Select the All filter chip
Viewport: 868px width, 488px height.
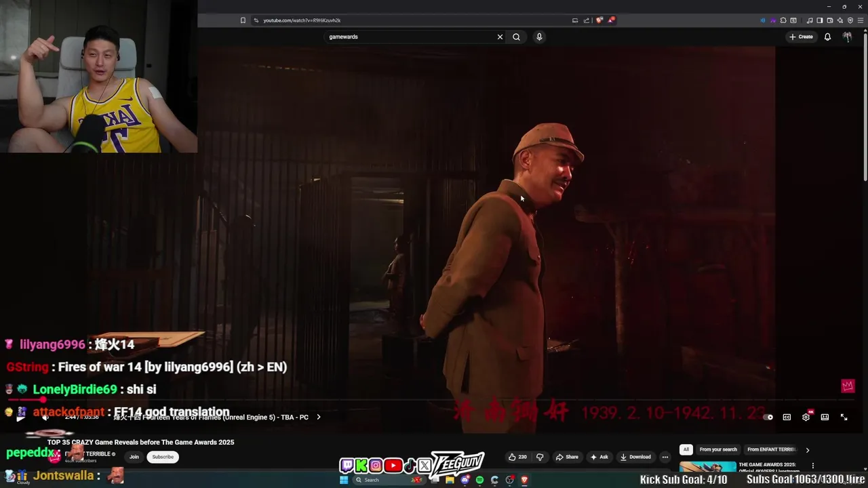(686, 449)
